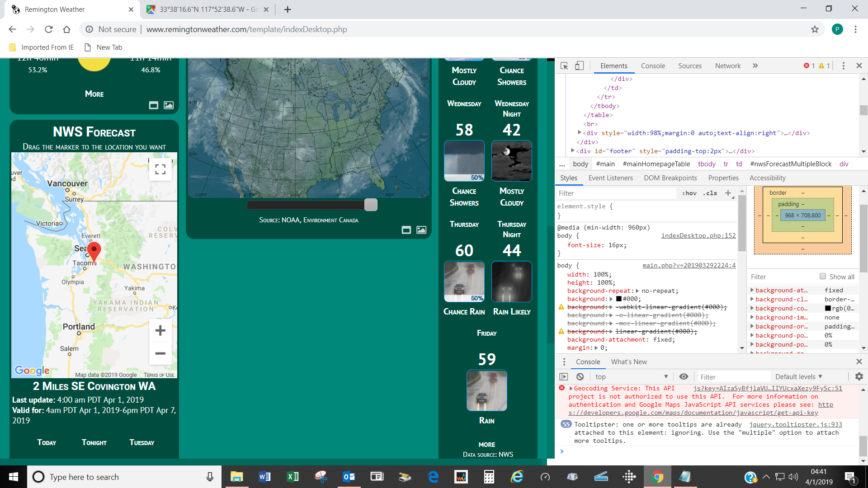Open console drawer three-dot menu
Screen dimensions: 868x488
(x=564, y=362)
